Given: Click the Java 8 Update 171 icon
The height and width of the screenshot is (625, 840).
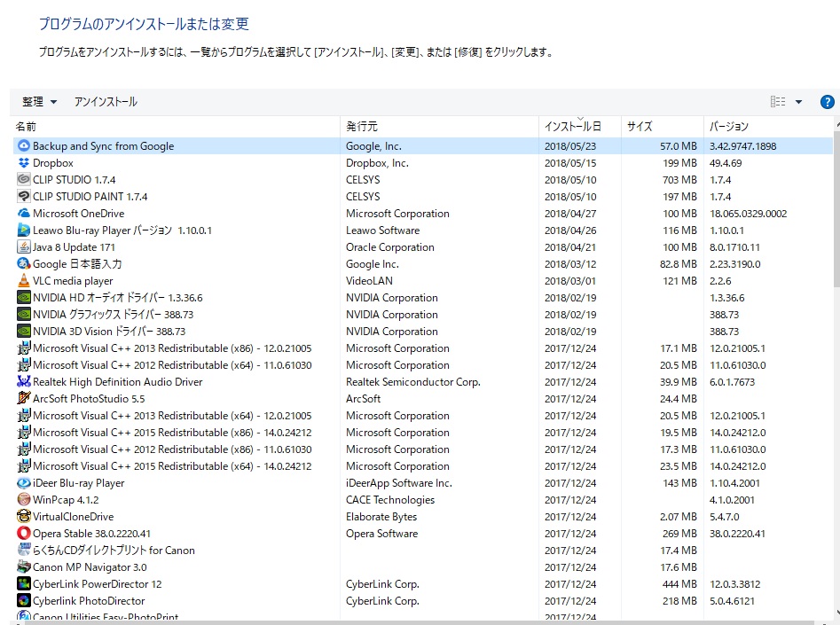Looking at the screenshot, I should click(x=24, y=247).
